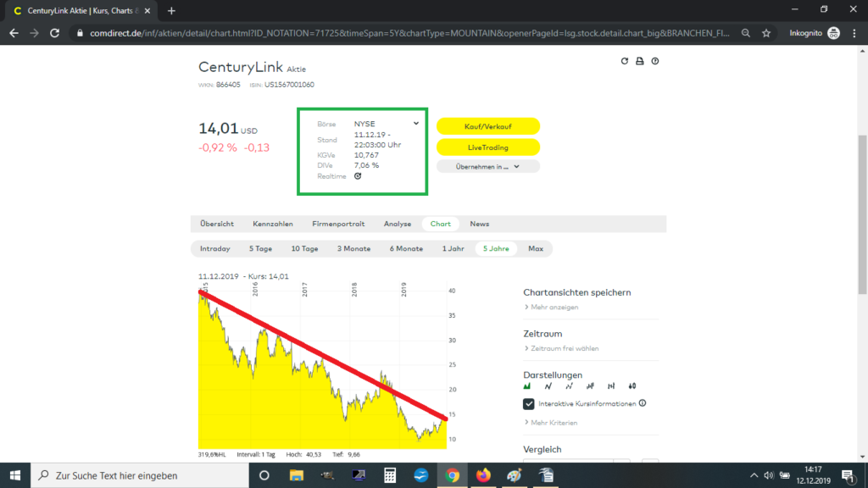Open the News tab
The width and height of the screenshot is (868, 488).
click(480, 224)
